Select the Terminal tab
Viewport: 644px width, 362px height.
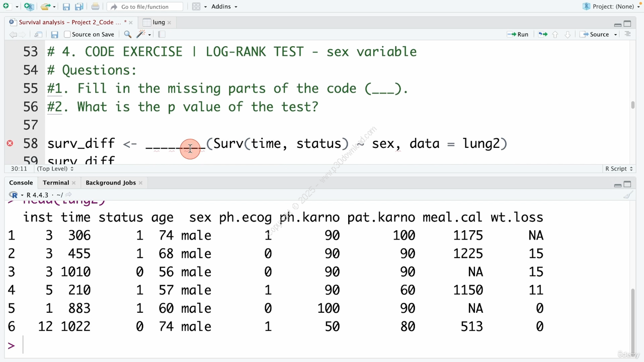click(x=56, y=183)
